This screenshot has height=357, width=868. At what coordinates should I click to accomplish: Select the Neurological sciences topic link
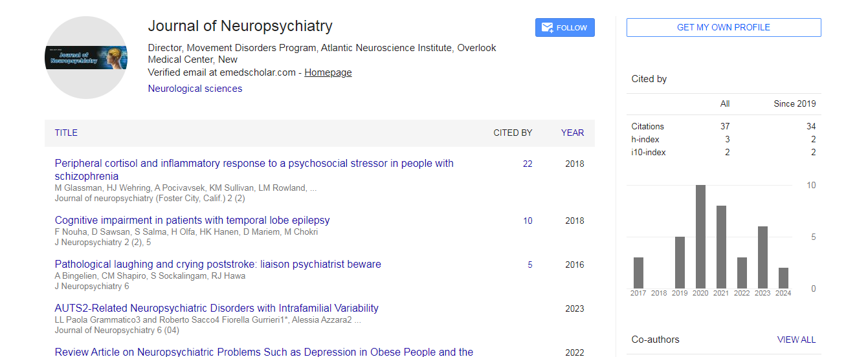195,89
